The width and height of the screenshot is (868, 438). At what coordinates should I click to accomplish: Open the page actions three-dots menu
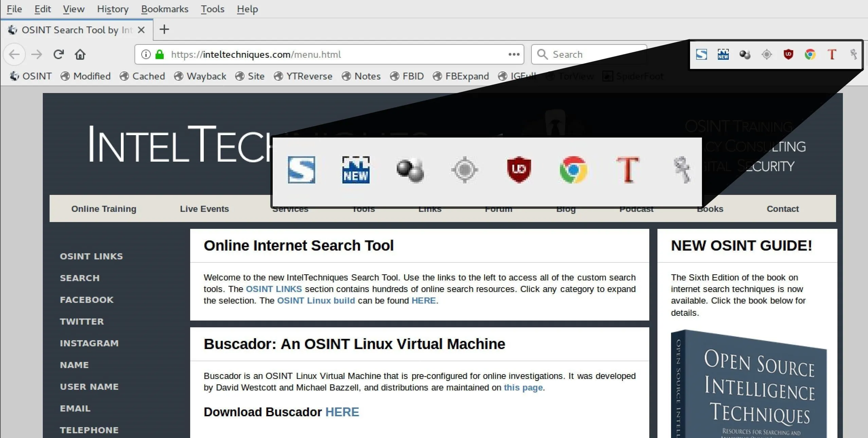click(514, 54)
